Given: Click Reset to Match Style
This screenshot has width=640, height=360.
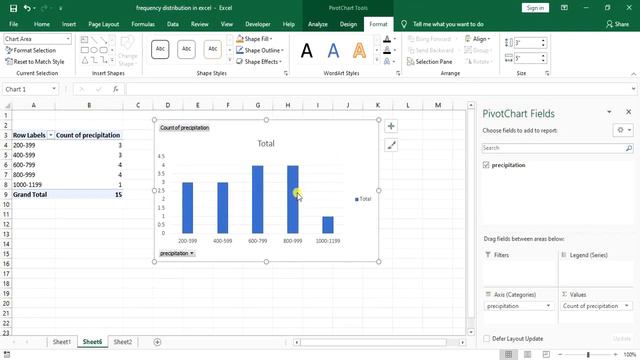Looking at the screenshot, I should [x=35, y=62].
